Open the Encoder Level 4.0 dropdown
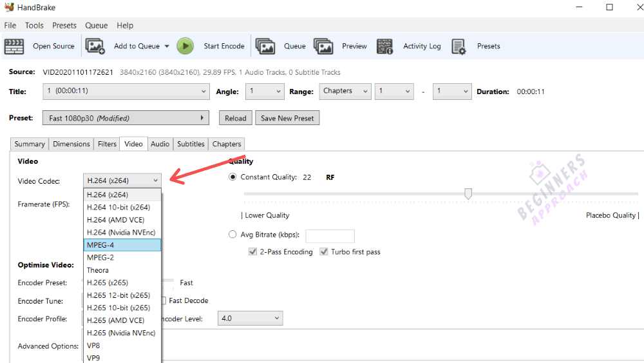The width and height of the screenshot is (644, 363). [x=250, y=319]
